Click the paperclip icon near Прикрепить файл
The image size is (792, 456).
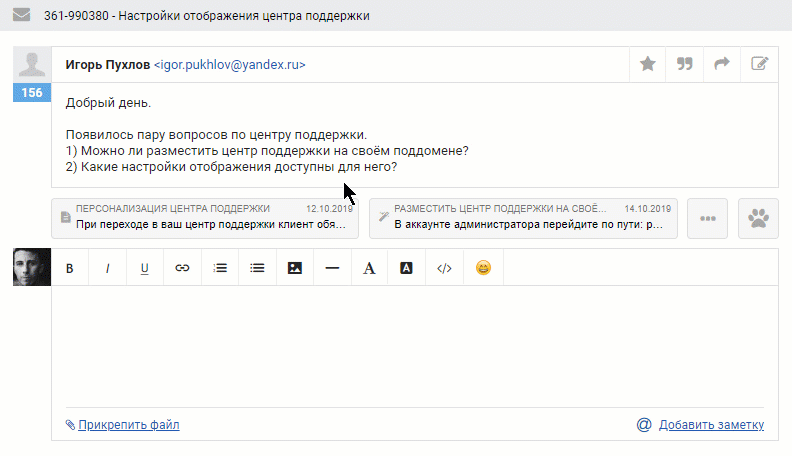click(x=70, y=425)
